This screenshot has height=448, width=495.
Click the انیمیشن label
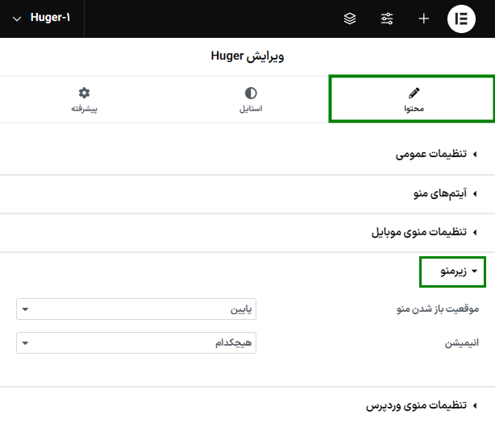pos(461,343)
